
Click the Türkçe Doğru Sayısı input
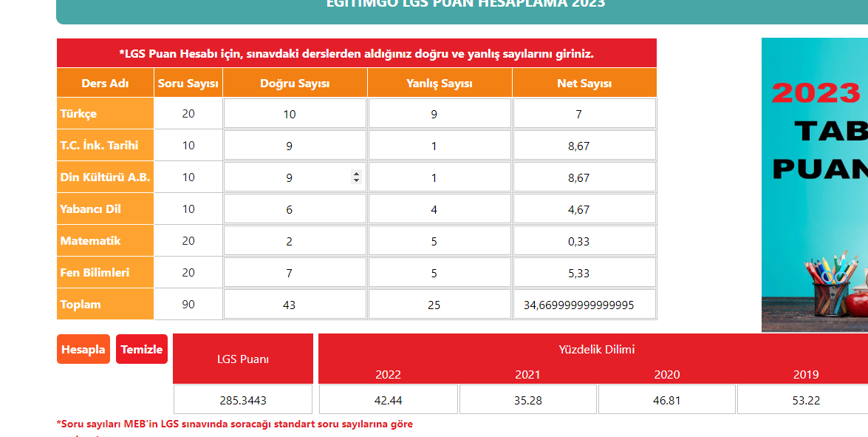pyautogui.click(x=295, y=114)
